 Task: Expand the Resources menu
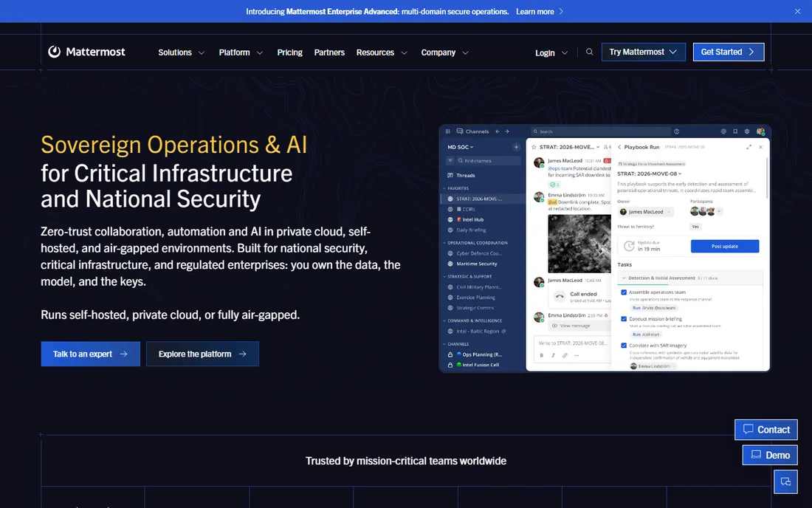(382, 52)
